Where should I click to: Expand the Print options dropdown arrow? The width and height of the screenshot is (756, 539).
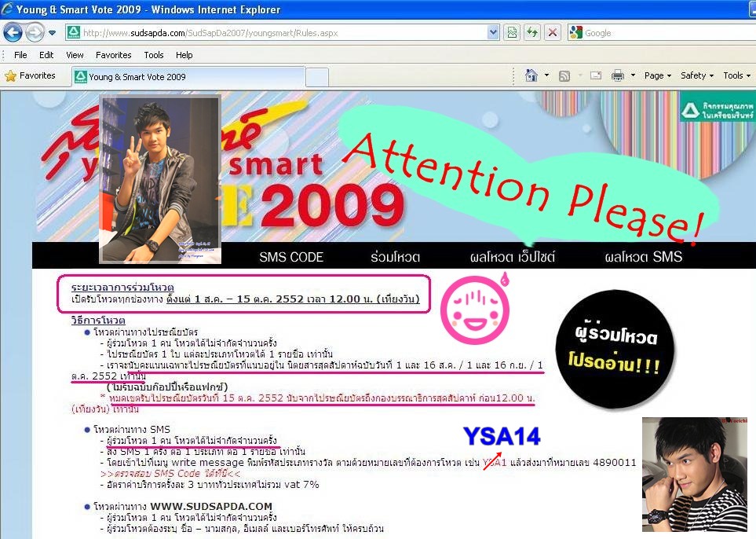point(633,75)
